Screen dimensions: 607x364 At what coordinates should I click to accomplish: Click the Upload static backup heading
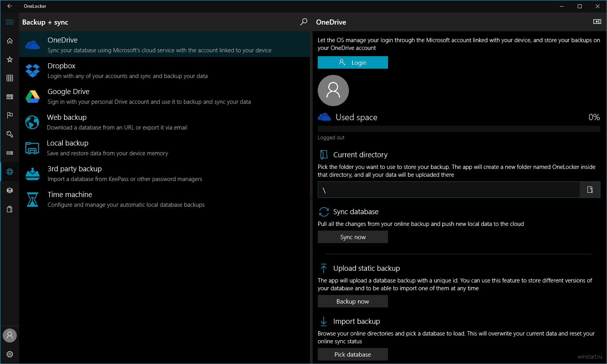367,268
